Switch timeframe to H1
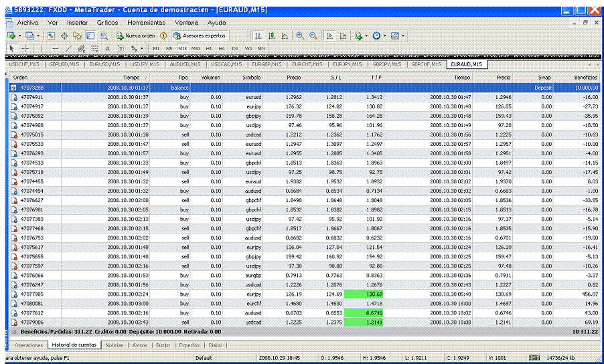 [209, 48]
